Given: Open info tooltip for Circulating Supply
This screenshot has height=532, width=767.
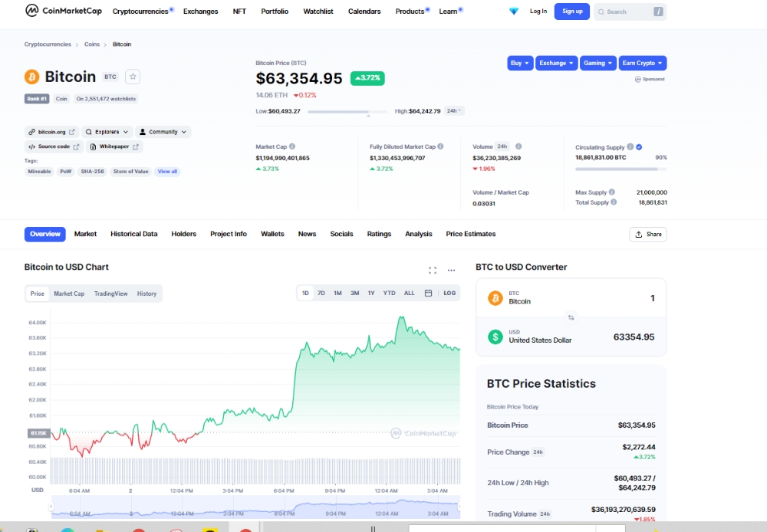Looking at the screenshot, I should 630,146.
